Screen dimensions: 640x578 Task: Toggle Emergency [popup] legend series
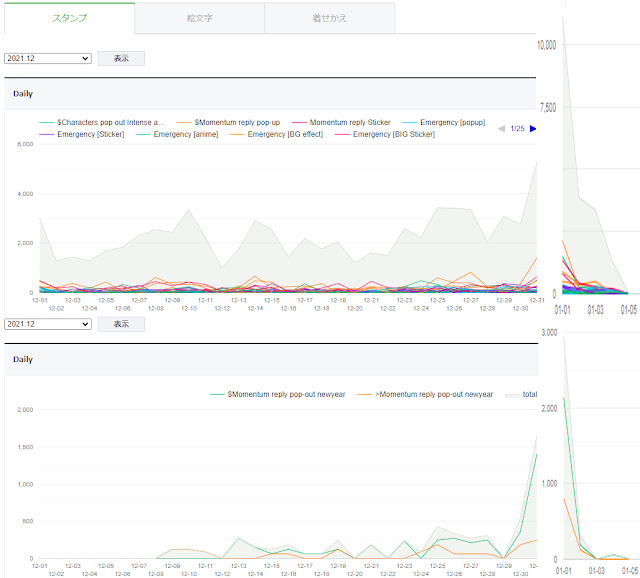coord(444,122)
